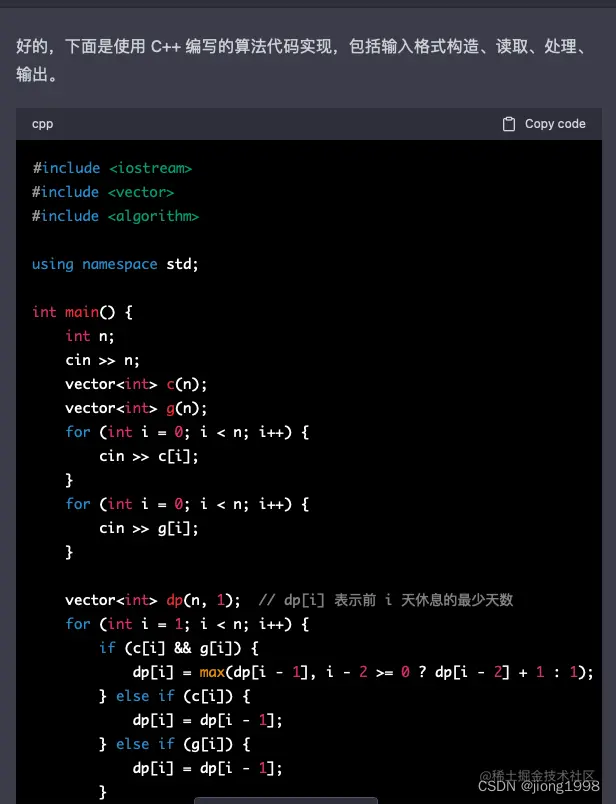Click the #include <iostream> line

point(112,168)
